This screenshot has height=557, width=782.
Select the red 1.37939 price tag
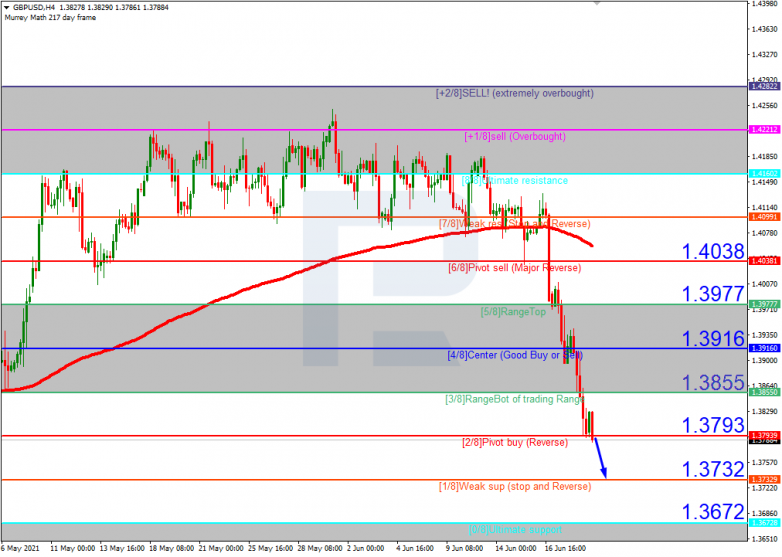tap(764, 435)
